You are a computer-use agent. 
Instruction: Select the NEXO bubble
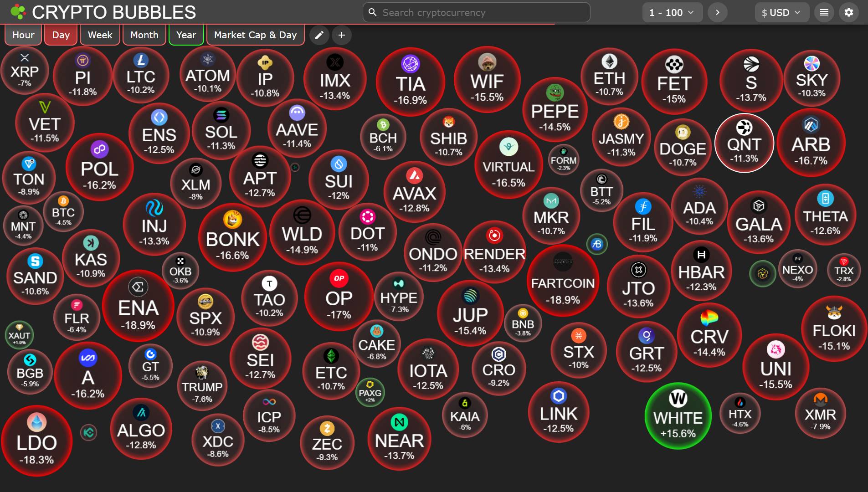click(x=797, y=269)
